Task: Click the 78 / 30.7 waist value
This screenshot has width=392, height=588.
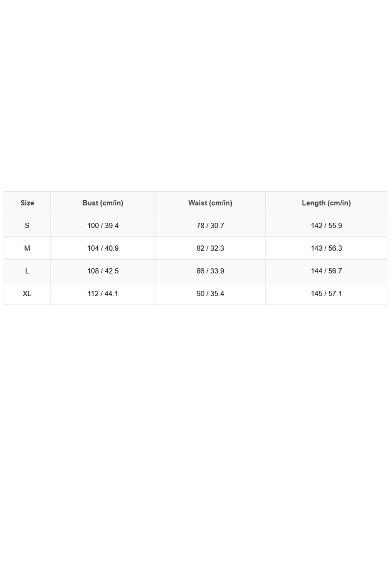Action: click(x=210, y=226)
